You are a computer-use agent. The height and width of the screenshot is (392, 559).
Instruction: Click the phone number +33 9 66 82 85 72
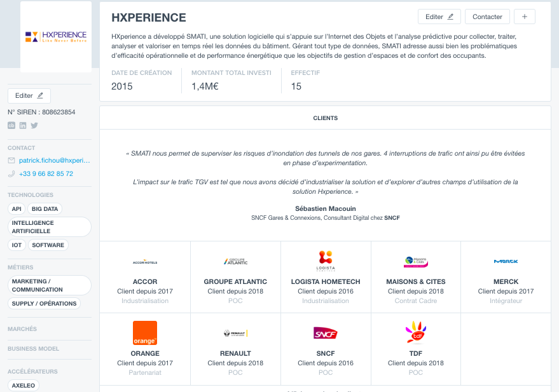click(46, 173)
